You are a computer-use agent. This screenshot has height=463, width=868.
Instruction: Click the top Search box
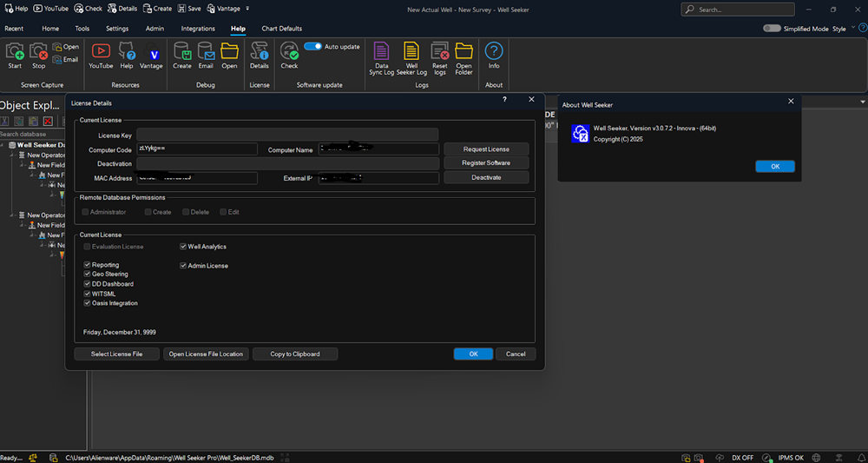pyautogui.click(x=738, y=10)
